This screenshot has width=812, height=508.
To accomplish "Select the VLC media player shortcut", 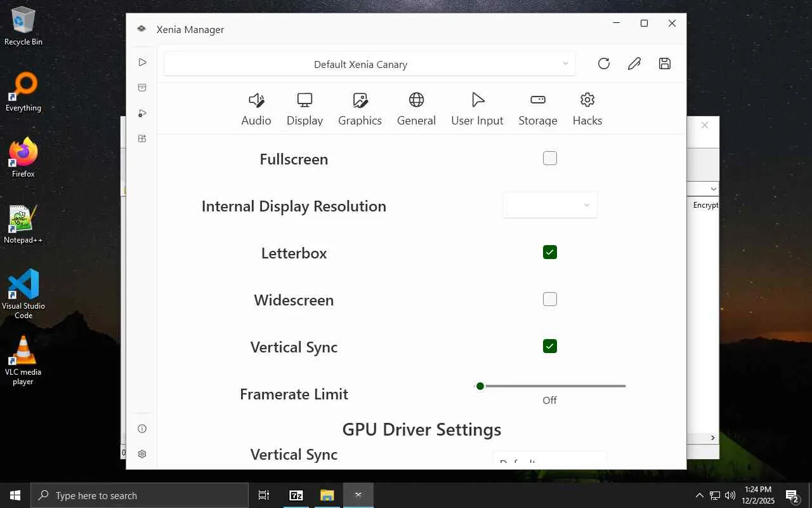I will tap(23, 360).
